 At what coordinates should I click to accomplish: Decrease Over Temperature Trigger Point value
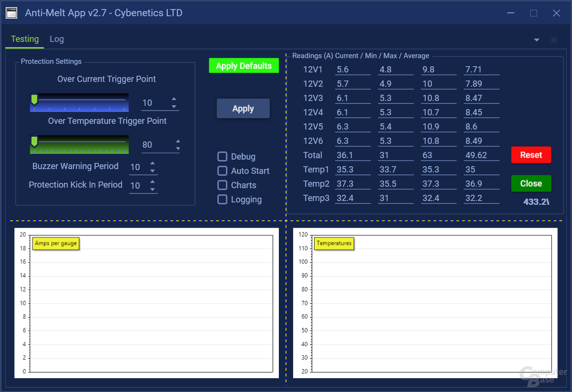[178, 149]
